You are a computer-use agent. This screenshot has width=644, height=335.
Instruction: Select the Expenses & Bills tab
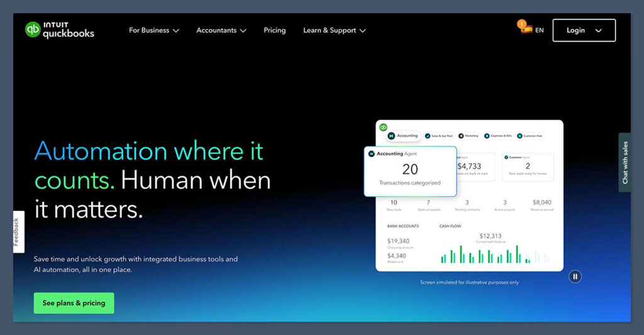click(x=498, y=136)
